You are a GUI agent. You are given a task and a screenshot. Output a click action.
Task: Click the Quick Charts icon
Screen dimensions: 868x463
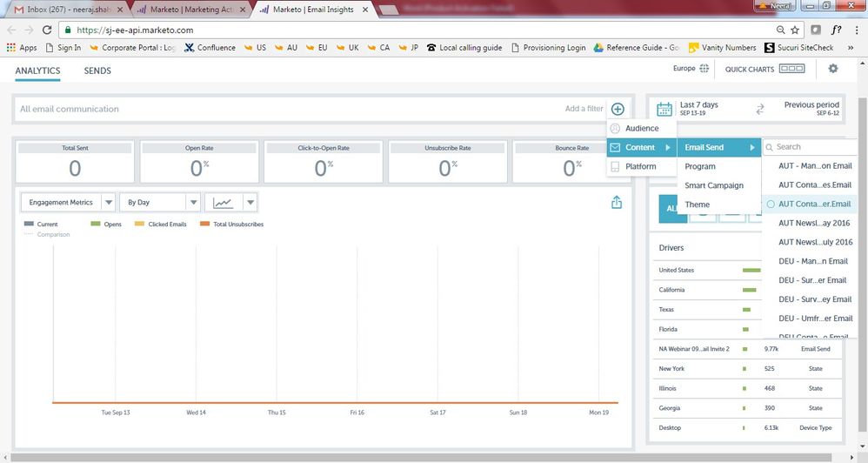click(791, 69)
